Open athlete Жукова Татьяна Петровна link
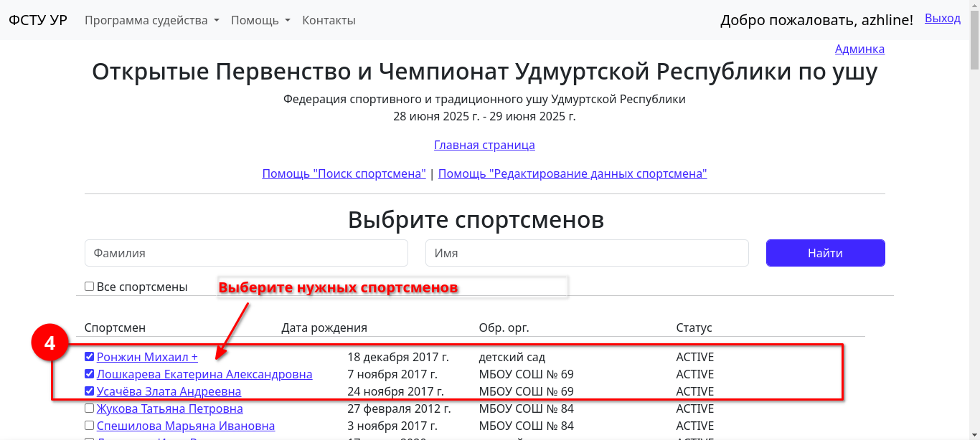Image resolution: width=980 pixels, height=440 pixels. [169, 408]
